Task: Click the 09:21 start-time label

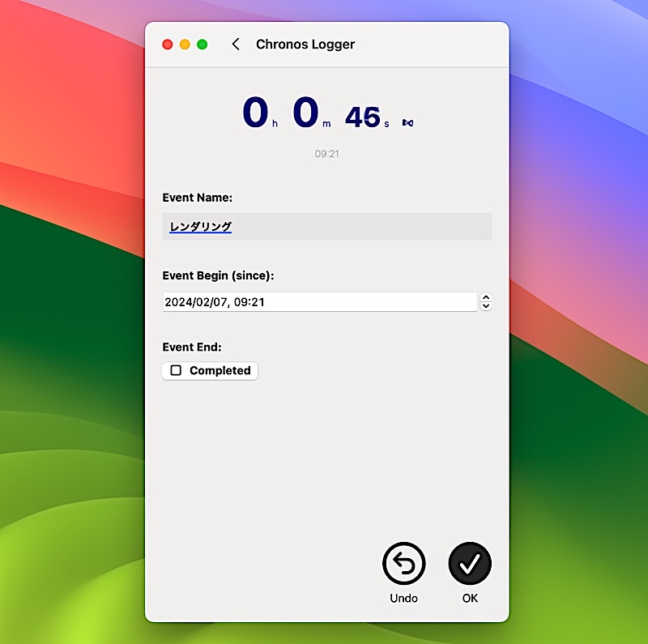Action: pyautogui.click(x=327, y=152)
